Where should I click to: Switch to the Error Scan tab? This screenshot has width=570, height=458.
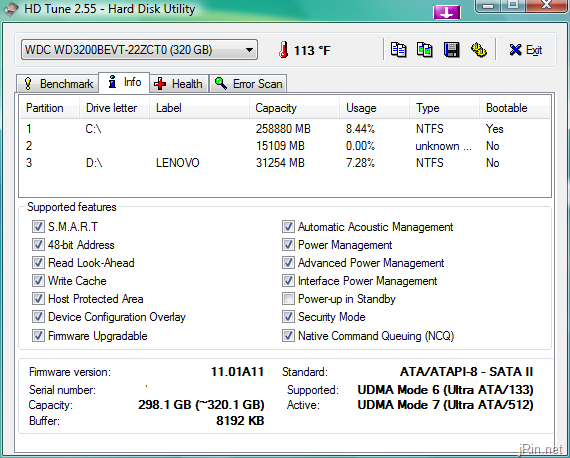(248, 84)
